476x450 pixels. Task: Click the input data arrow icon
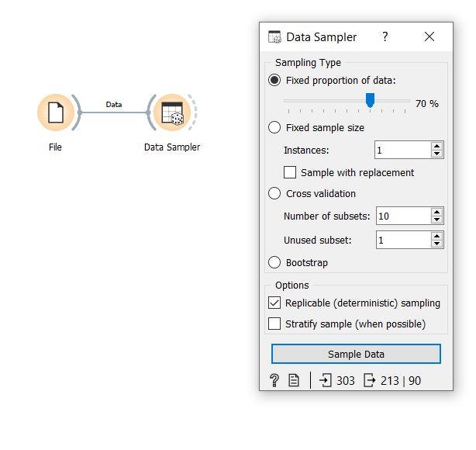point(326,380)
